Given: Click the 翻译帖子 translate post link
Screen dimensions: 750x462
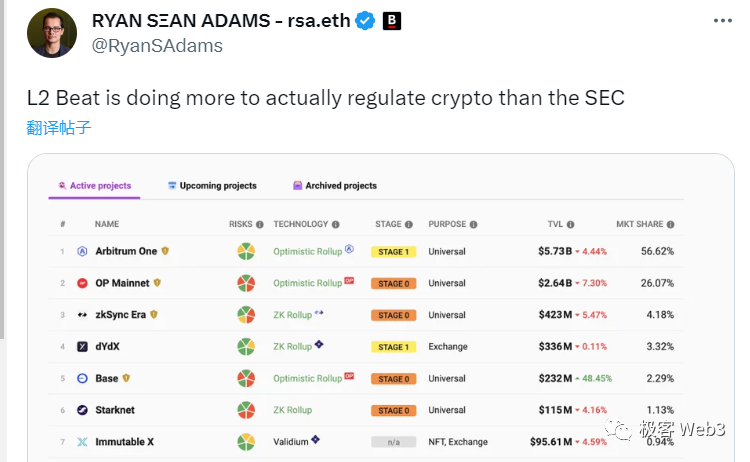Looking at the screenshot, I should 59,128.
